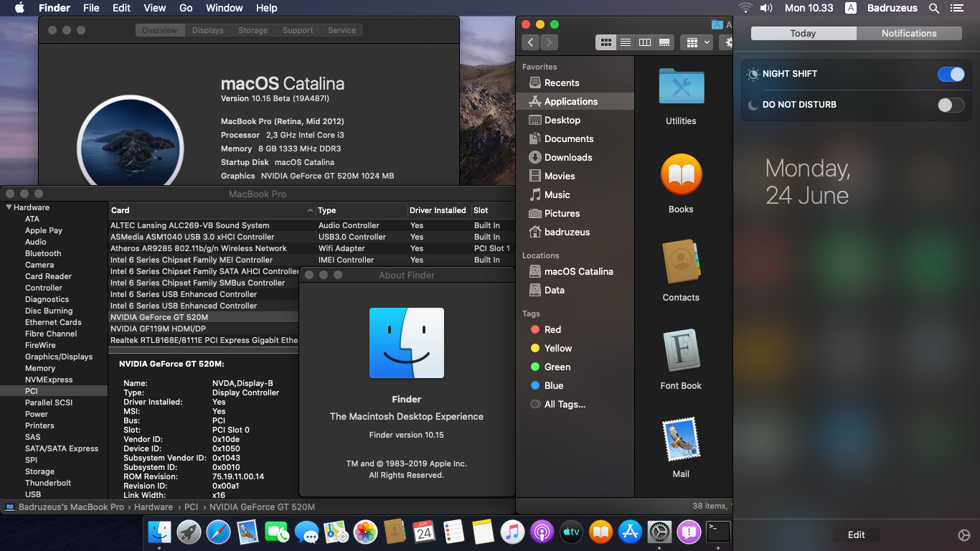Image resolution: width=980 pixels, height=551 pixels.
Task: Click the Finder back arrow button
Action: [x=531, y=42]
